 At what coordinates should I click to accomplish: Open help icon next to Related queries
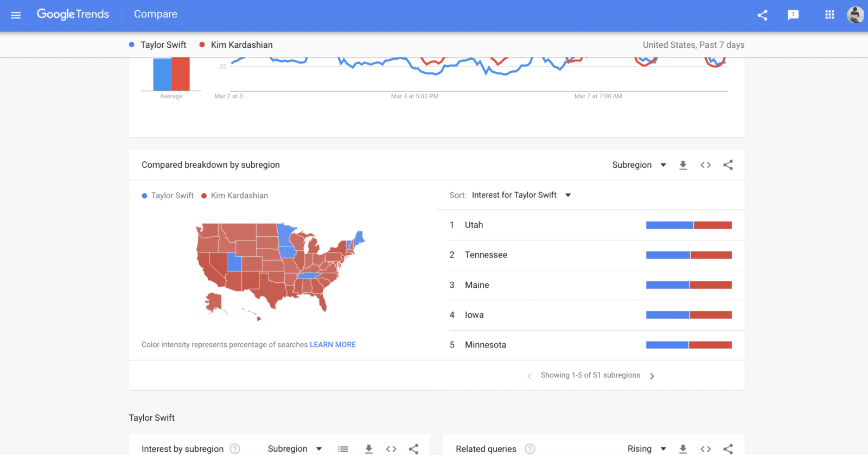[x=530, y=449]
